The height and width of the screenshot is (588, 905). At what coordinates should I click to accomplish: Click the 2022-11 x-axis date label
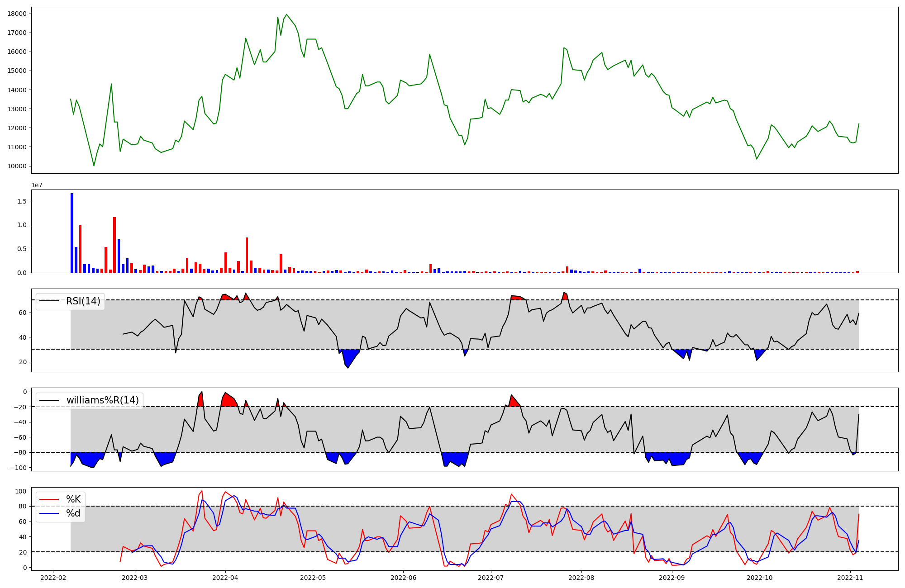pyautogui.click(x=850, y=578)
